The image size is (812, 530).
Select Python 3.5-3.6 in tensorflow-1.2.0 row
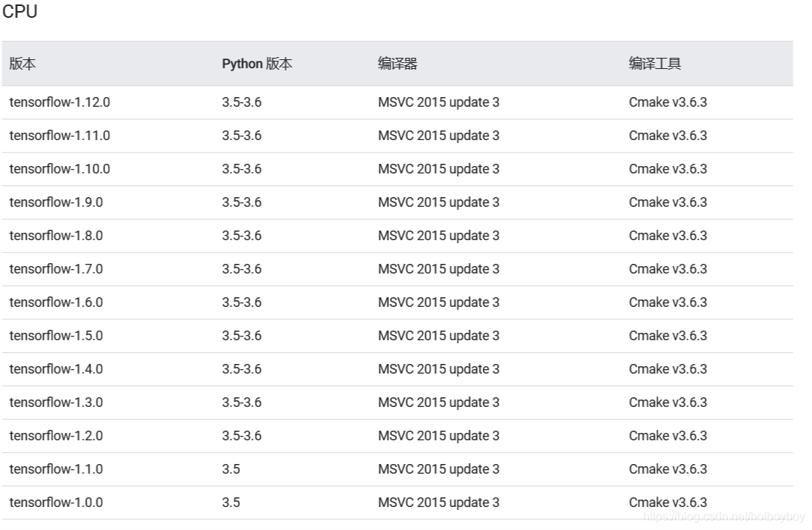(242, 436)
